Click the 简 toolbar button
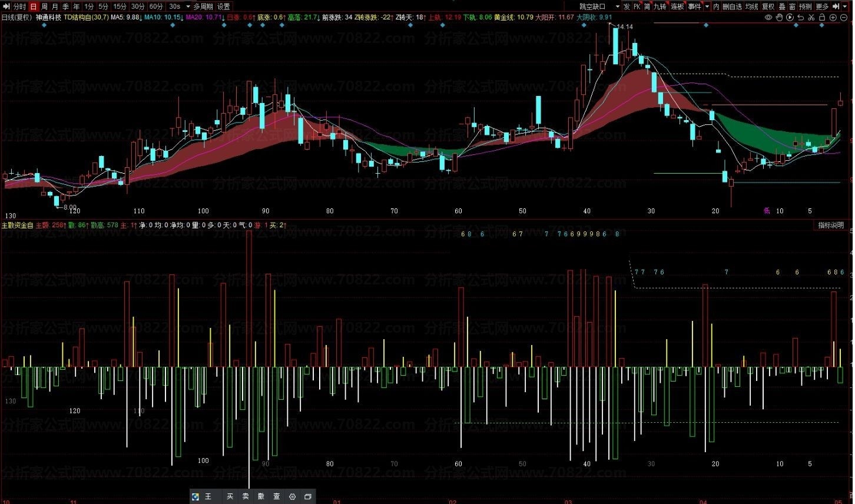This screenshot has width=855, height=504. point(647,6)
